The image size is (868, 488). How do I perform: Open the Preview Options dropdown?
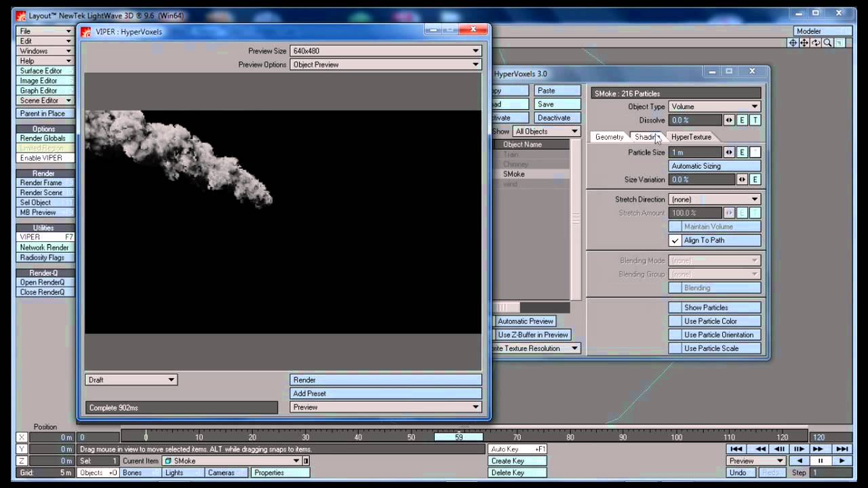click(x=386, y=64)
